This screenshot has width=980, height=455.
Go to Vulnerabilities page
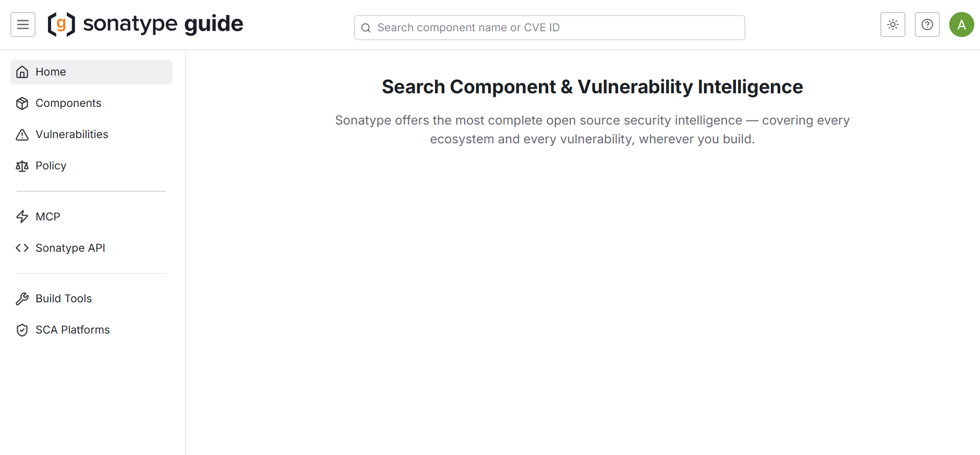tap(72, 134)
